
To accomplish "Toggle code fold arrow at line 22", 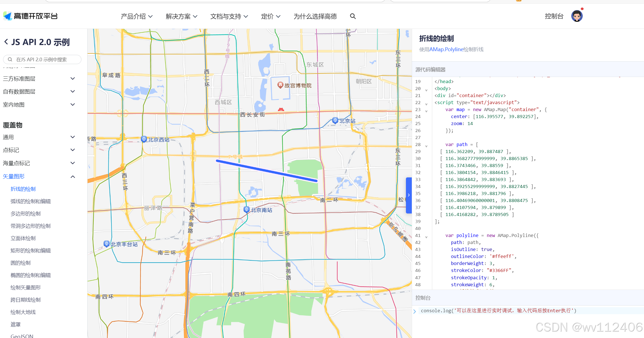I will point(426,104).
